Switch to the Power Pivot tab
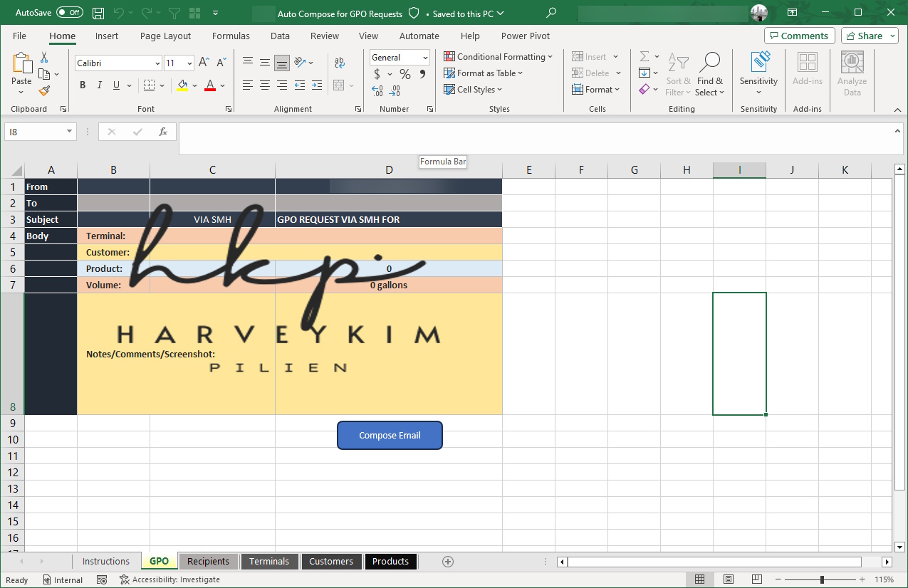This screenshot has width=908, height=588. pos(526,36)
